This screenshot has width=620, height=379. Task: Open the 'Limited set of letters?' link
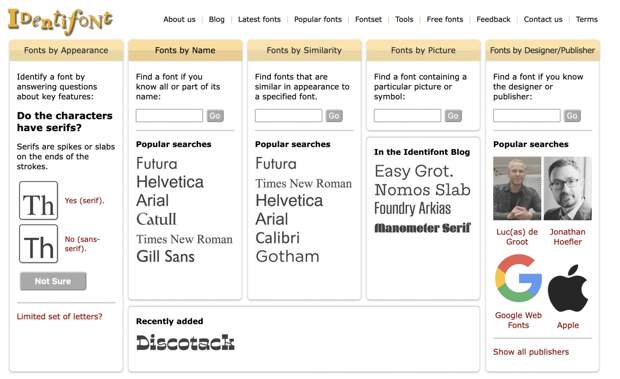59,317
